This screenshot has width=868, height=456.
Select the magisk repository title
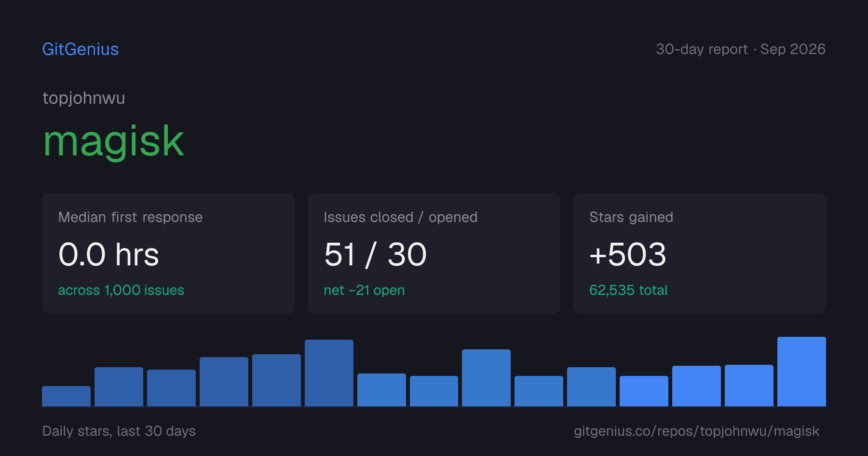coord(114,141)
